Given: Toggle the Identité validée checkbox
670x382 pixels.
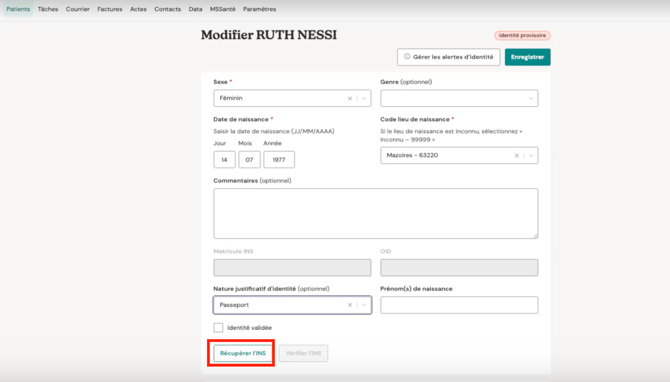Looking at the screenshot, I should tap(218, 328).
